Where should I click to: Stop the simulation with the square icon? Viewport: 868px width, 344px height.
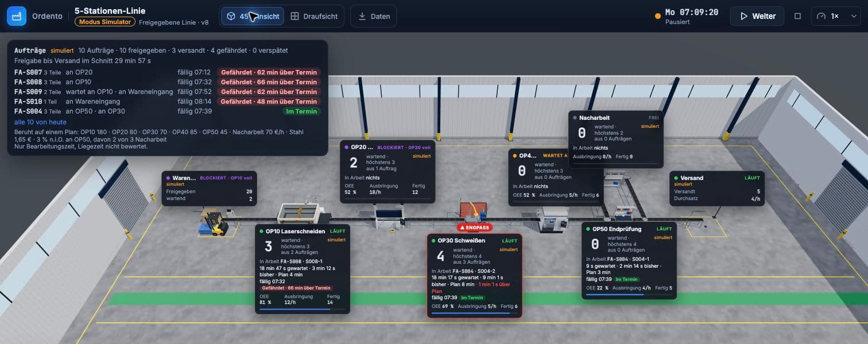click(x=797, y=16)
